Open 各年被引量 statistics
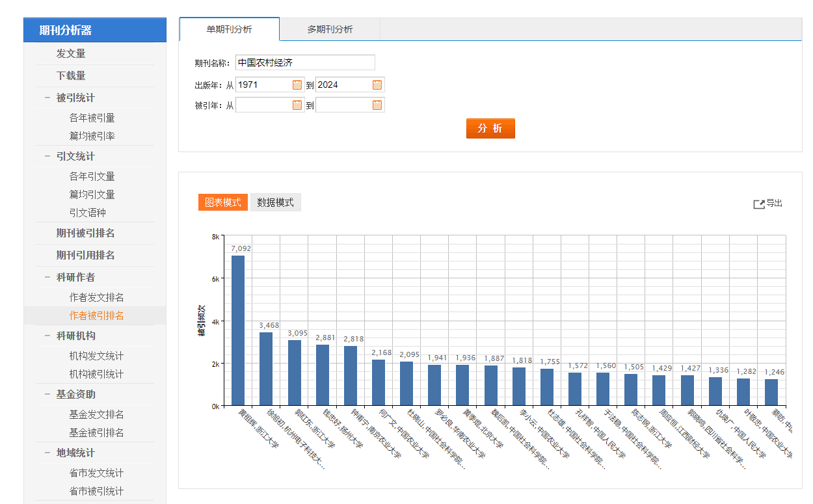This screenshot has width=813, height=504. (92, 118)
